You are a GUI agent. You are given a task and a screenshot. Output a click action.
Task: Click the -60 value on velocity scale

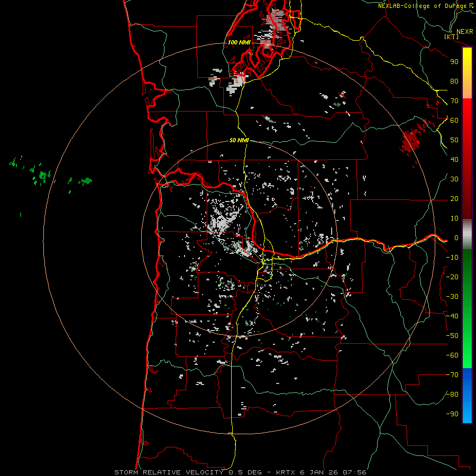coord(452,355)
